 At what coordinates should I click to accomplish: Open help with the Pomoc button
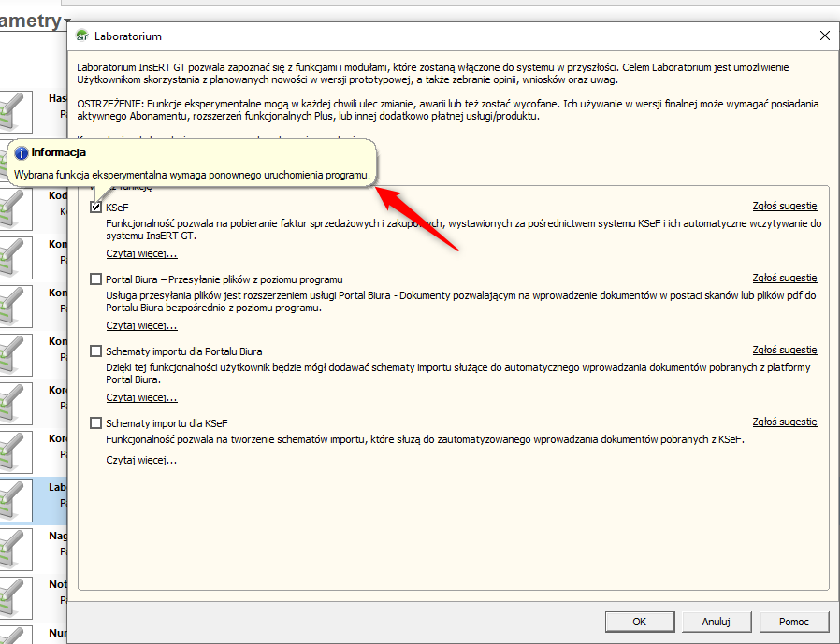[x=794, y=622]
